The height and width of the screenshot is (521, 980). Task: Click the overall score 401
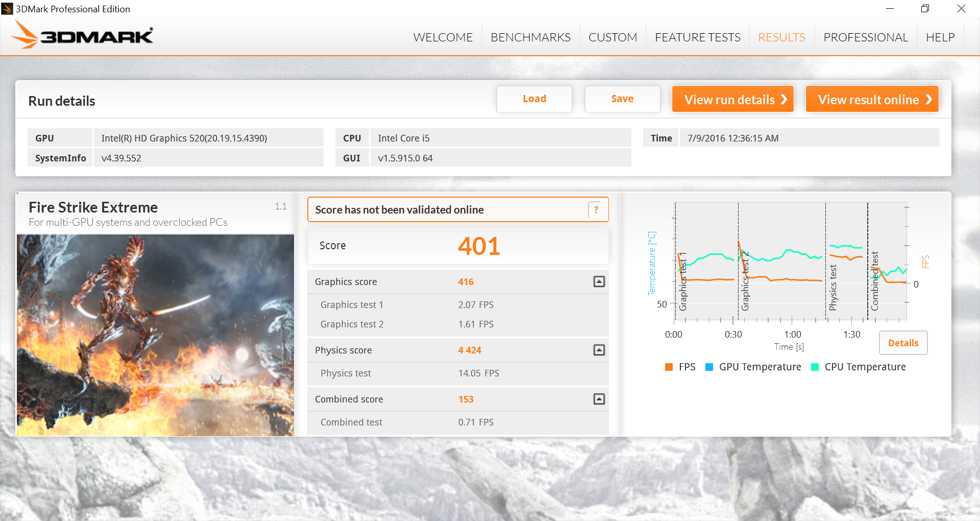[x=479, y=246]
